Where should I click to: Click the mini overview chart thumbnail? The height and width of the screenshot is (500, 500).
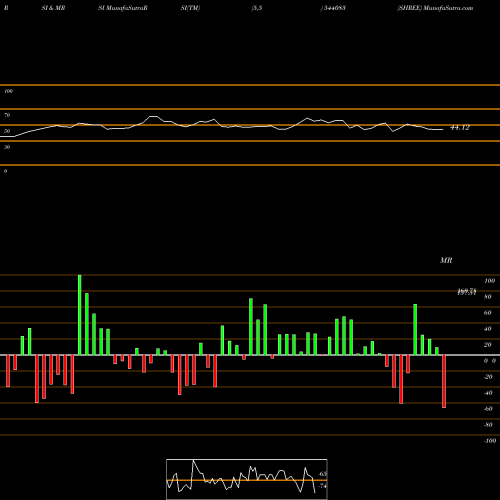pos(247,479)
